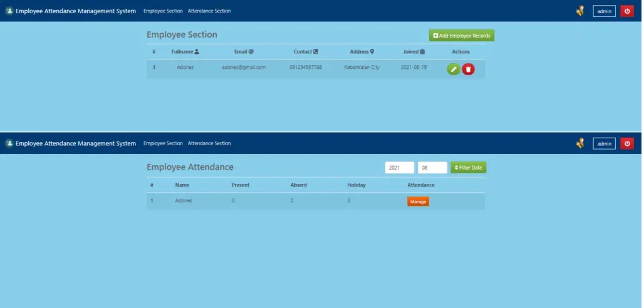Image resolution: width=644 pixels, height=308 pixels.
Task: Click the red power icon above Employee Attendance table
Action: coord(628,144)
